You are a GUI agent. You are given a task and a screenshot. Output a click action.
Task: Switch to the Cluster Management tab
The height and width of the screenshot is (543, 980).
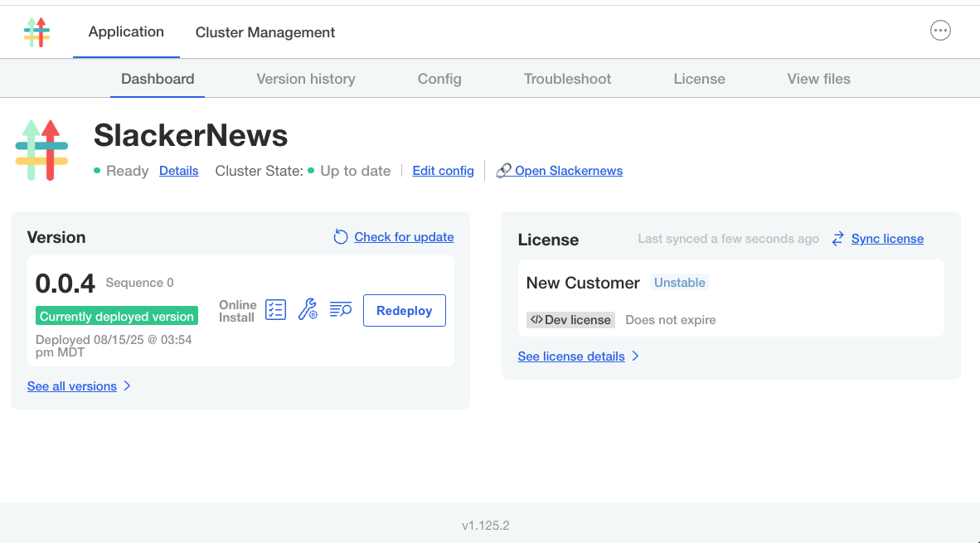(x=265, y=32)
